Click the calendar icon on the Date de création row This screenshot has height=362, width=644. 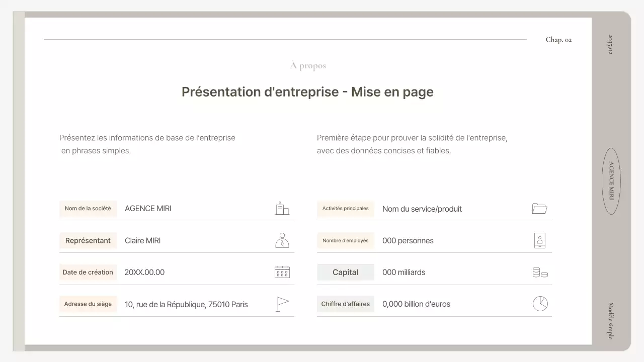pyautogui.click(x=282, y=271)
